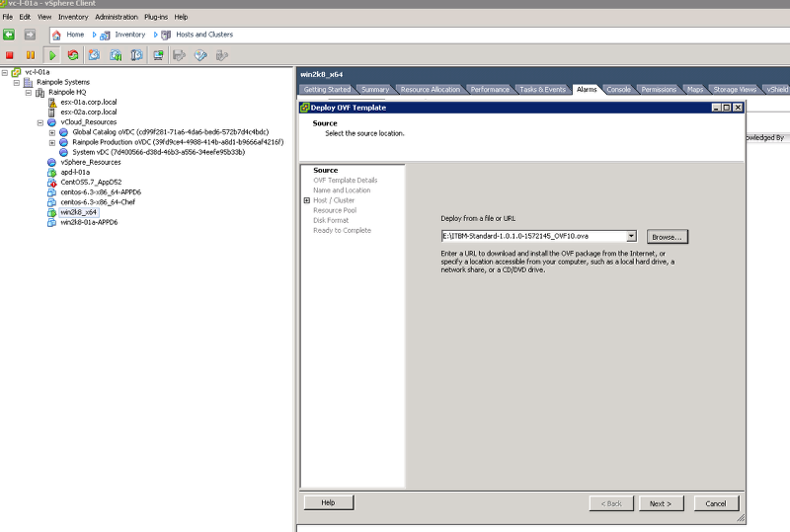Click the vc-l-01a vCenter server icon

point(16,73)
